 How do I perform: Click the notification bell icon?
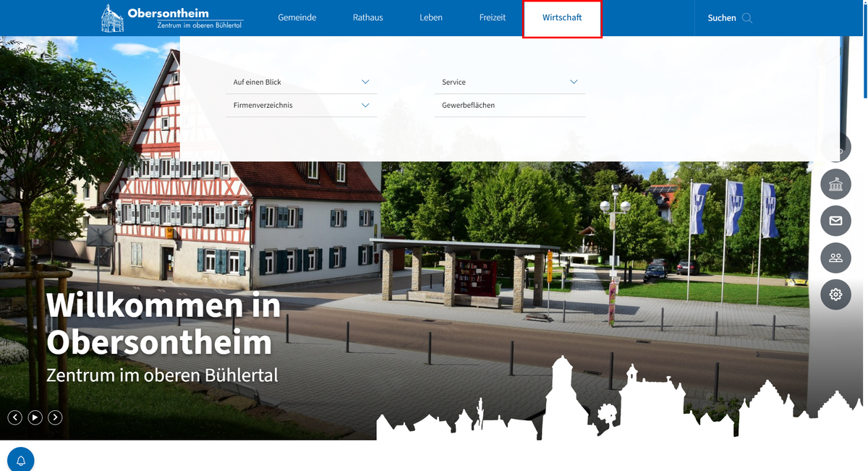pos(21,460)
